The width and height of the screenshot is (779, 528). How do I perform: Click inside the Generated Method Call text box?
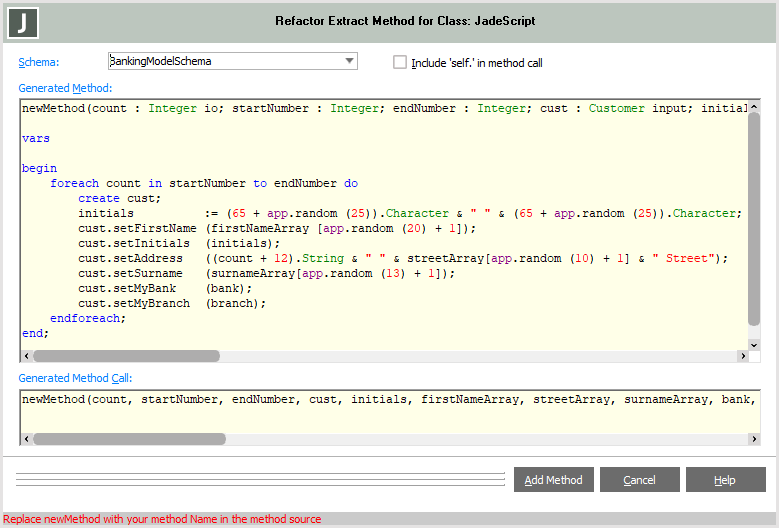(380, 414)
